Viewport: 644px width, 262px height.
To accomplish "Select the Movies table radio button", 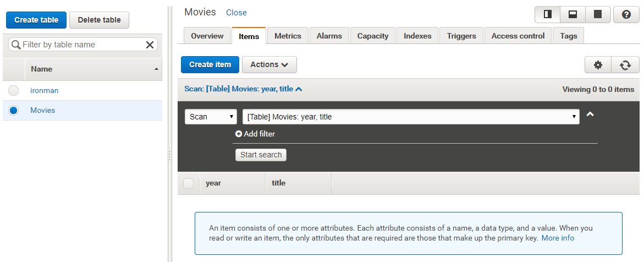I will coord(14,110).
